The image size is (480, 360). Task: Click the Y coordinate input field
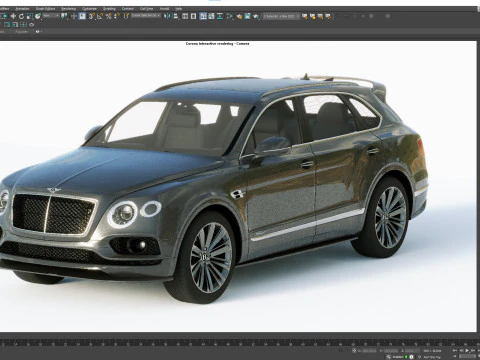pos(391,351)
